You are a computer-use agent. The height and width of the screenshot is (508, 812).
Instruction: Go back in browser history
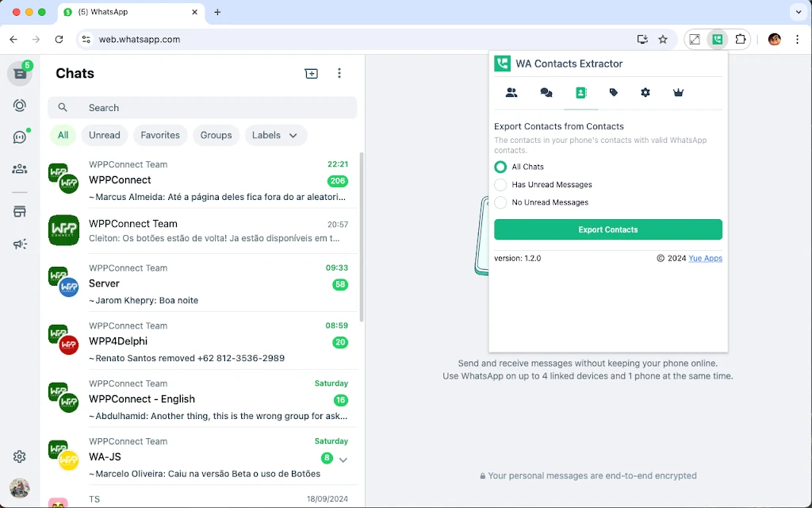pos(13,40)
